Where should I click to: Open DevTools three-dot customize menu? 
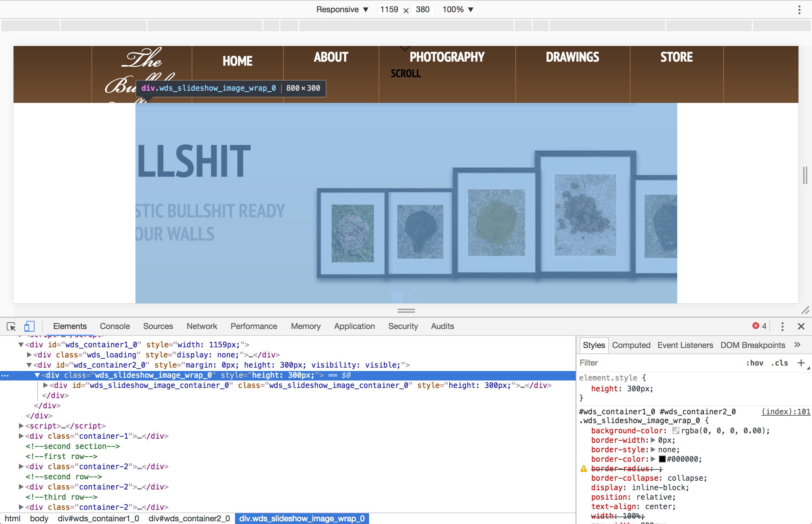(x=783, y=327)
